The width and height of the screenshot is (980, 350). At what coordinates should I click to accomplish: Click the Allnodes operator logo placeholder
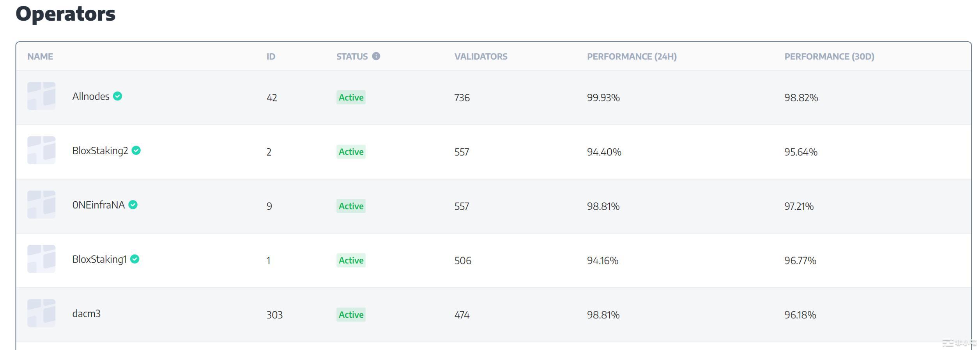(41, 96)
